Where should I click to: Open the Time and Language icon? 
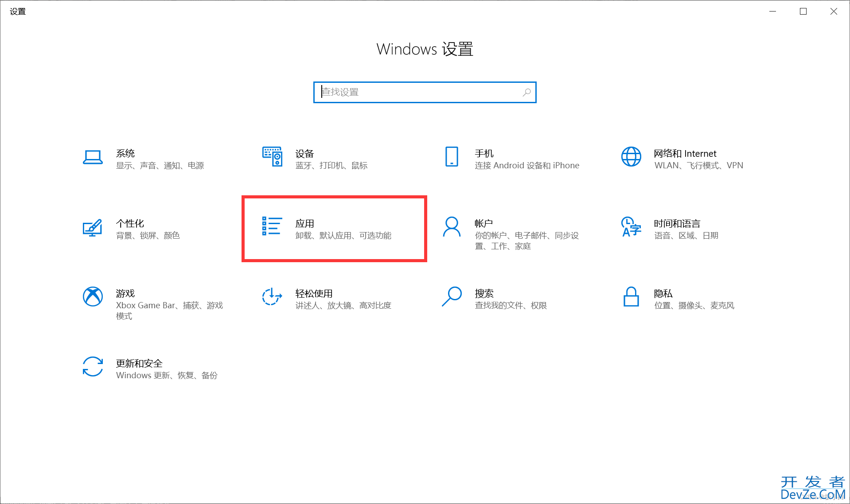(x=631, y=227)
